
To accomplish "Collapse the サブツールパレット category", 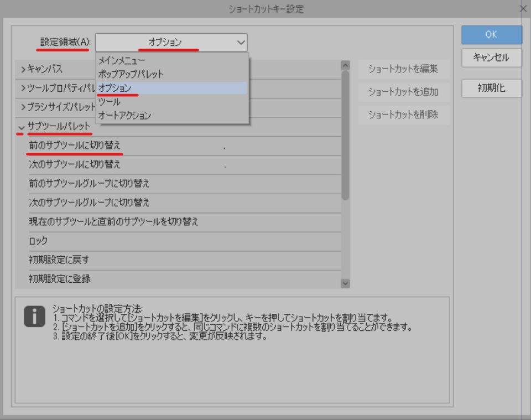I will [22, 127].
